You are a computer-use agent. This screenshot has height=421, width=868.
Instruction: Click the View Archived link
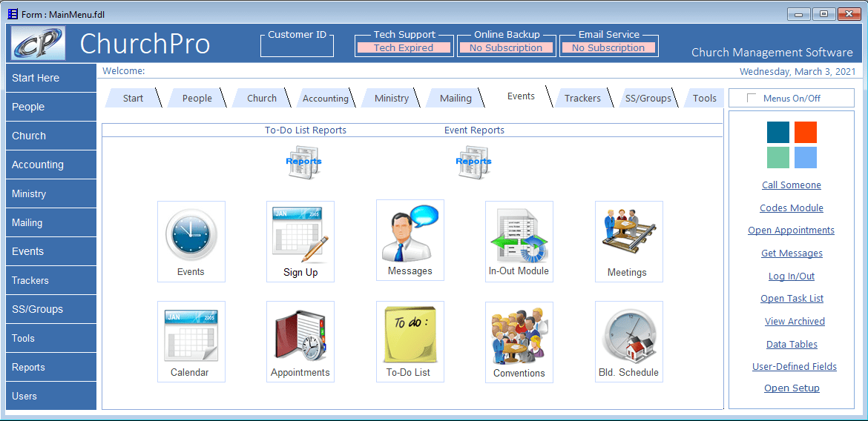[795, 321]
